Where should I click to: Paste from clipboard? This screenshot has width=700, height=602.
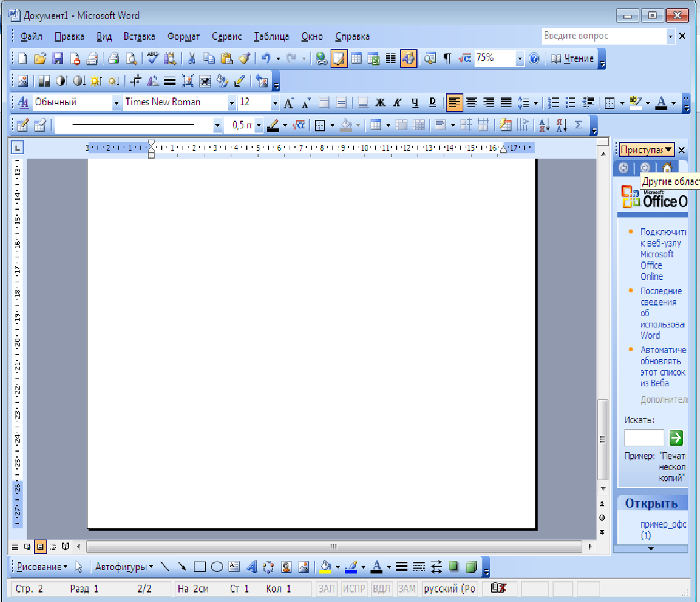pos(227,58)
